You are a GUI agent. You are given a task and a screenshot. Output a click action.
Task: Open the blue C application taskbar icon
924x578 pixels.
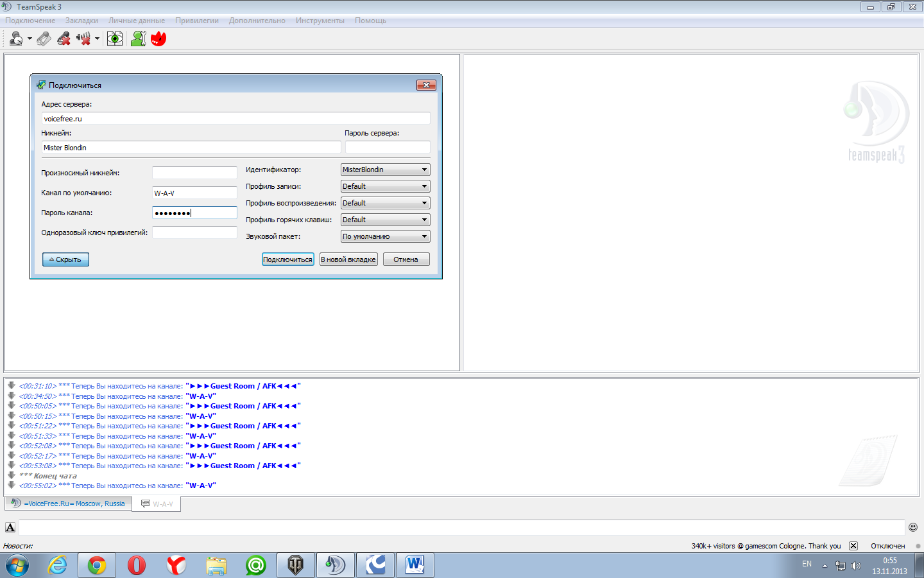pos(375,565)
